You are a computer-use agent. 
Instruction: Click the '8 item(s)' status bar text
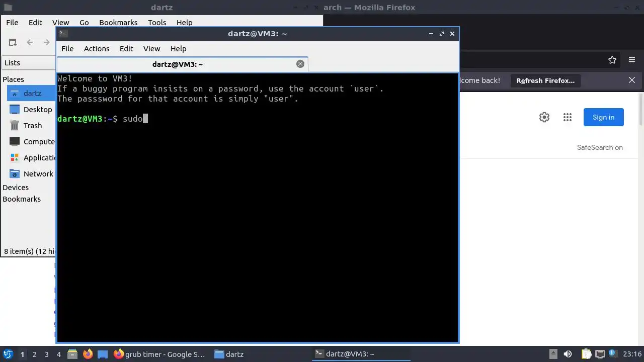coord(30,251)
